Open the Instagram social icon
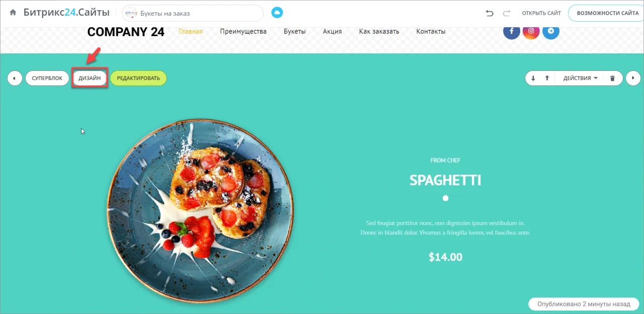The height and width of the screenshot is (314, 644). [x=531, y=31]
